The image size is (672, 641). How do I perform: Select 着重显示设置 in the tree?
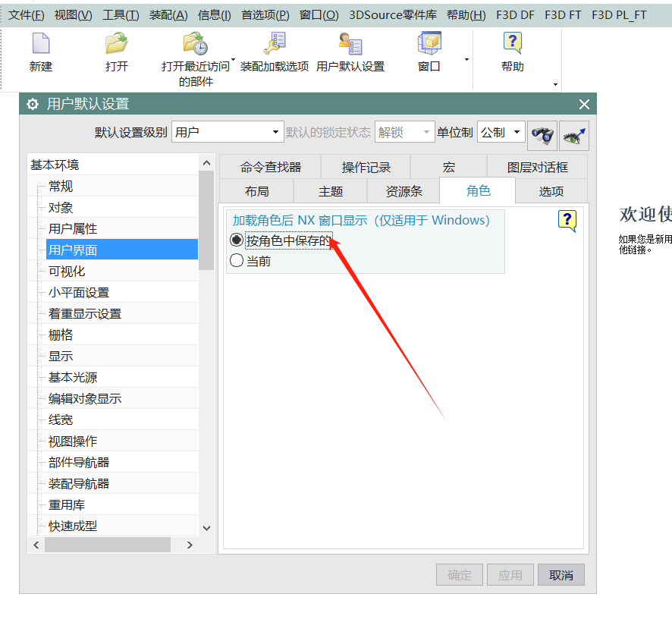(x=85, y=313)
